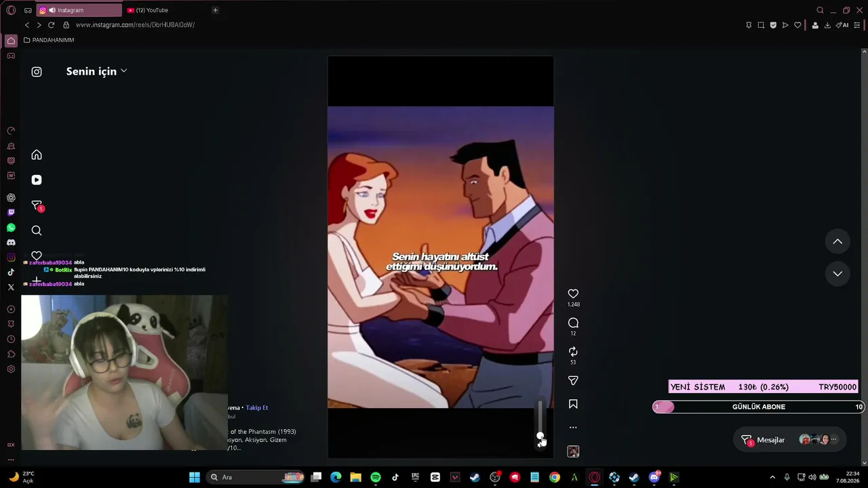Open Epic Games Launcher from the taskbar
This screenshot has width=868, height=488.
point(415,477)
